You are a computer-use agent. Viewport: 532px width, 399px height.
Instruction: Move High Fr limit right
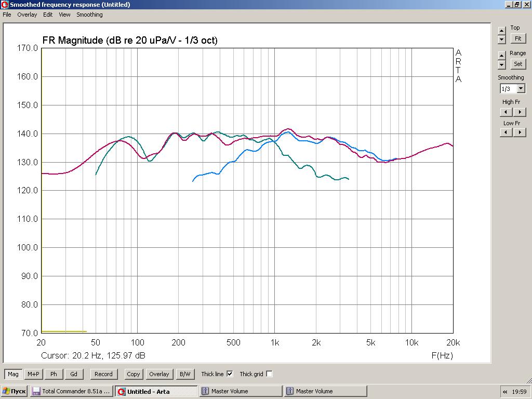click(x=520, y=112)
